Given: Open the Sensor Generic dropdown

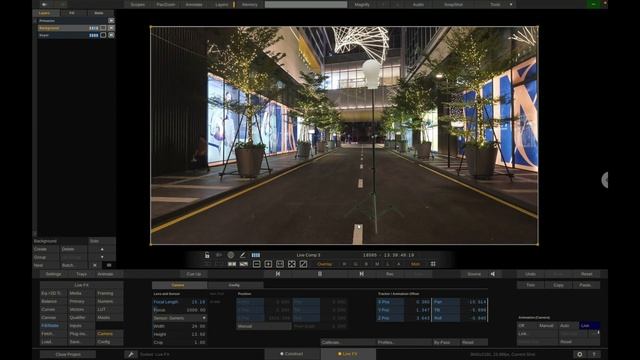Looking at the screenshot, I should point(179,318).
